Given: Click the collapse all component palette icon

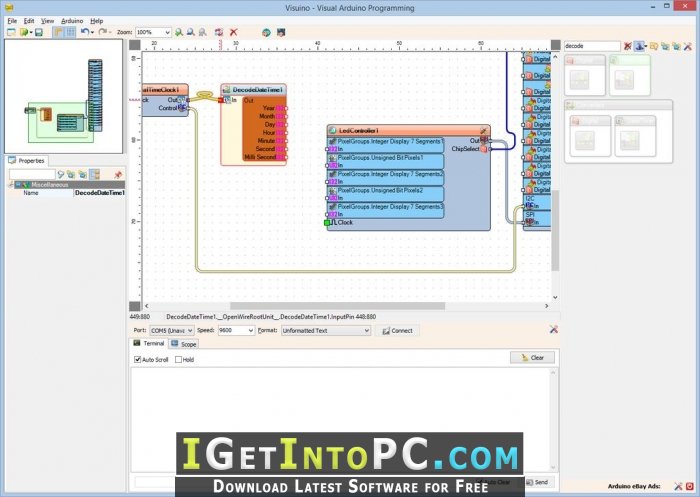Looking at the screenshot, I should pos(676,46).
